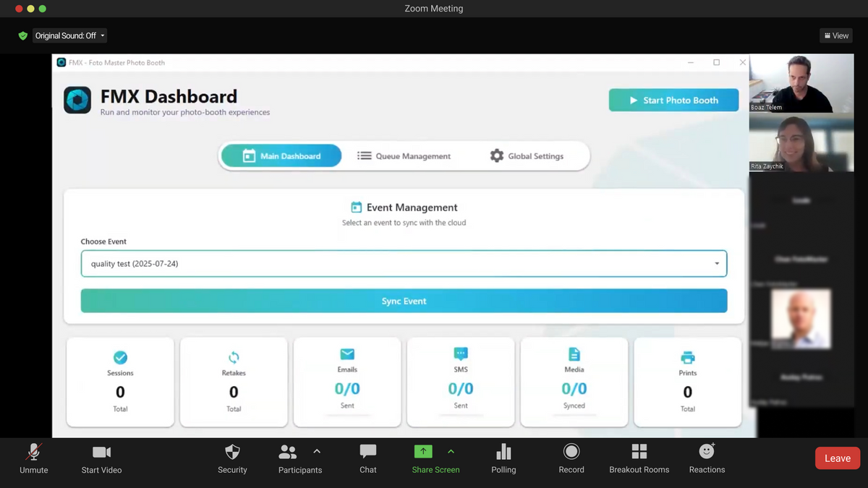Open the Reactions smiley icon
The width and height of the screenshot is (868, 488).
707,451
